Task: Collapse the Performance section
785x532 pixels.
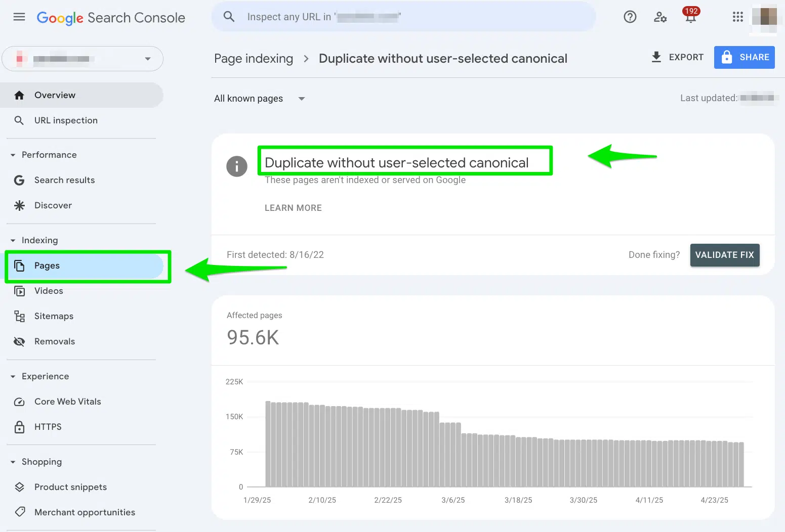Action: tap(13, 155)
